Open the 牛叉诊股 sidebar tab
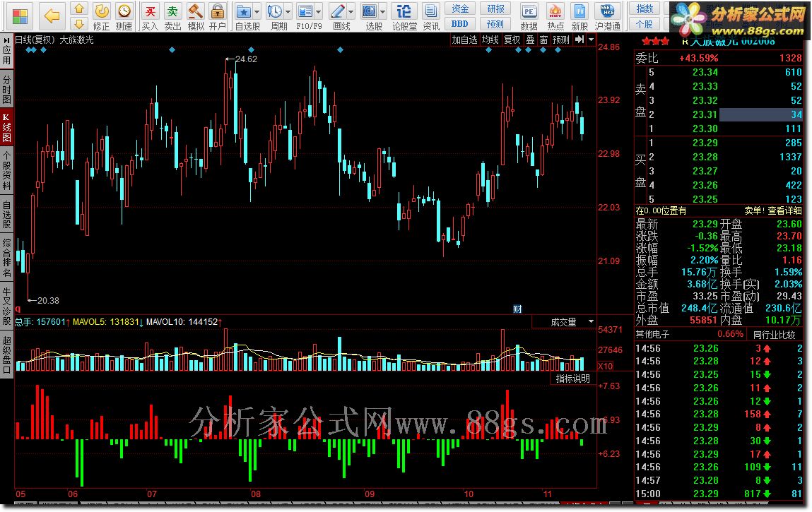 pyautogui.click(x=6, y=306)
